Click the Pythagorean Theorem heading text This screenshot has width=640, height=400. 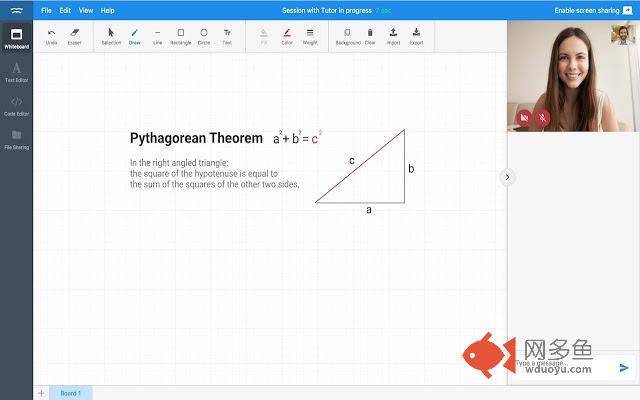click(196, 138)
